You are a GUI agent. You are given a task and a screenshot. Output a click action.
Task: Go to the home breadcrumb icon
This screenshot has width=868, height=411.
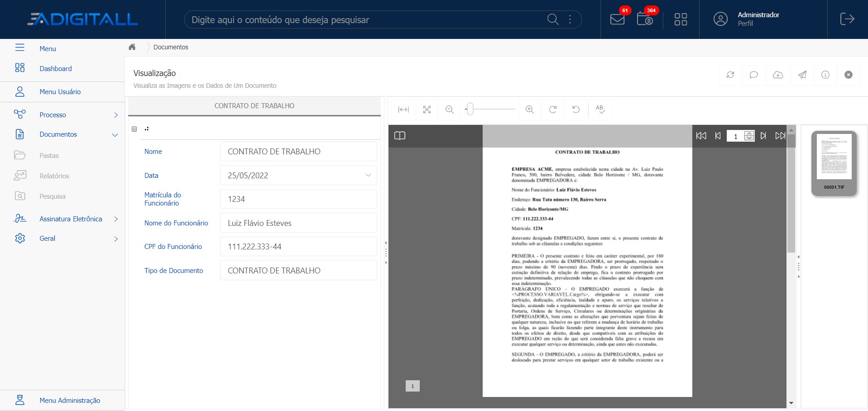(x=132, y=47)
